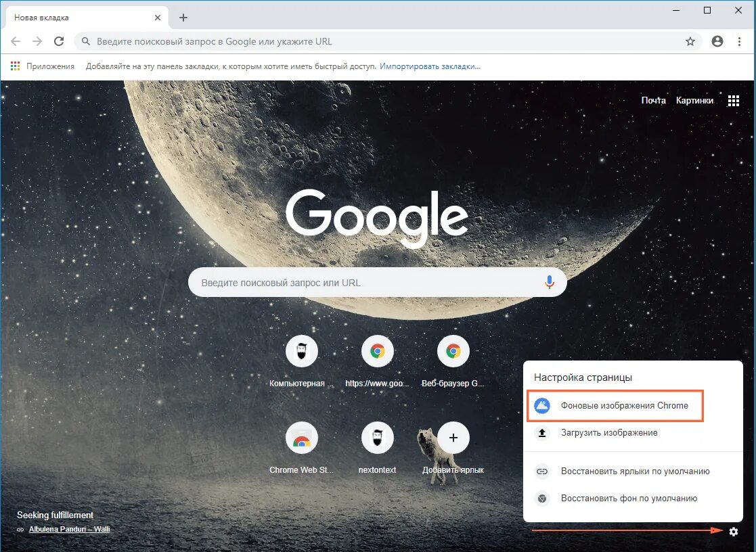
Task: Choose Восстановить ярлыки по умолчанию
Action: click(633, 471)
